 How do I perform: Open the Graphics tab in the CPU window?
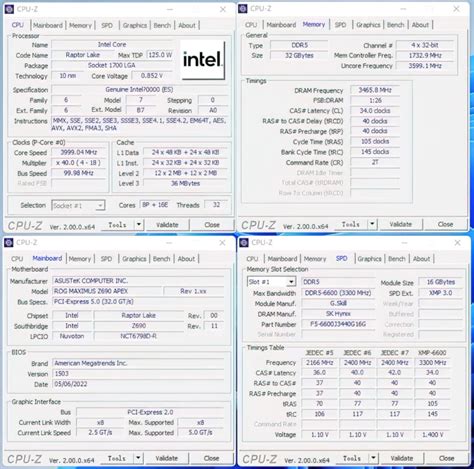(x=135, y=25)
